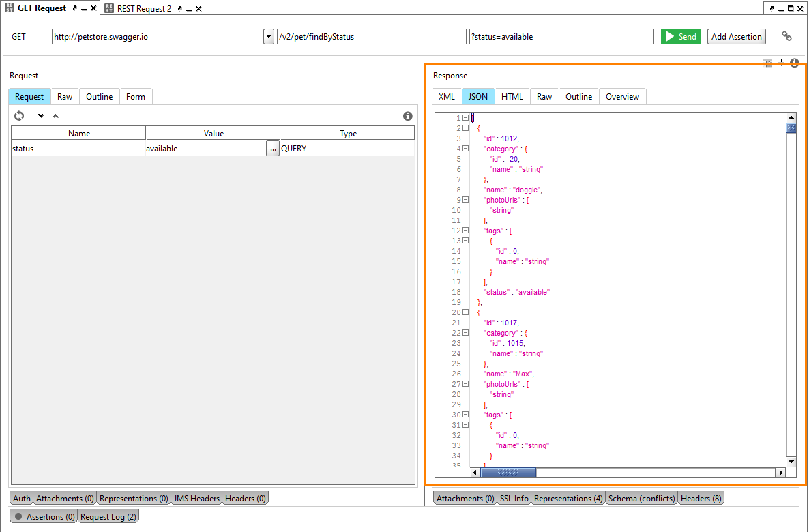The height and width of the screenshot is (532, 809).
Task: Click the Add Assertion button
Action: pos(736,37)
